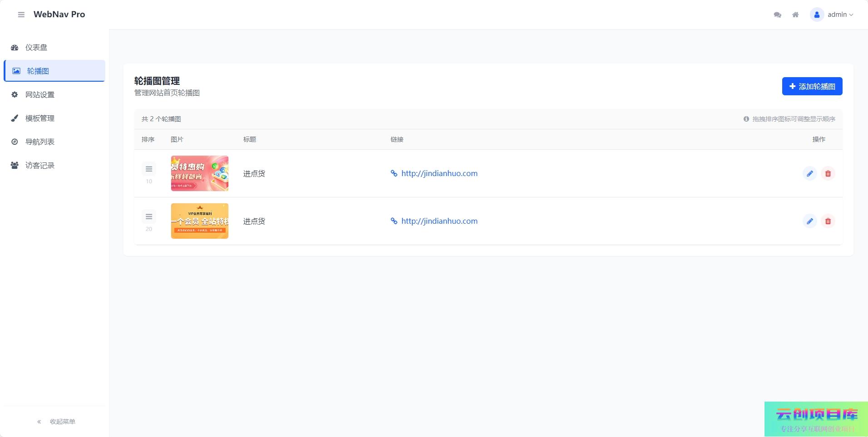
Task: Open the chat messages icon in header
Action: click(x=777, y=15)
